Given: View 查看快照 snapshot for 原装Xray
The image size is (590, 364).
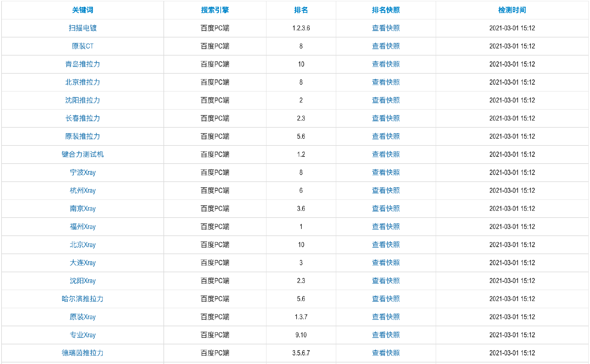Looking at the screenshot, I should point(386,317).
